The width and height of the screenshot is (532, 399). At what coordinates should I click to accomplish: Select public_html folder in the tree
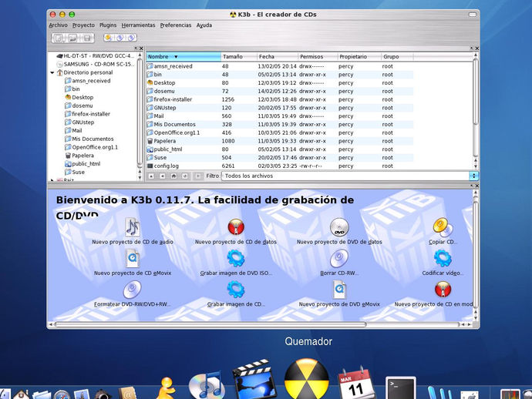click(x=82, y=164)
